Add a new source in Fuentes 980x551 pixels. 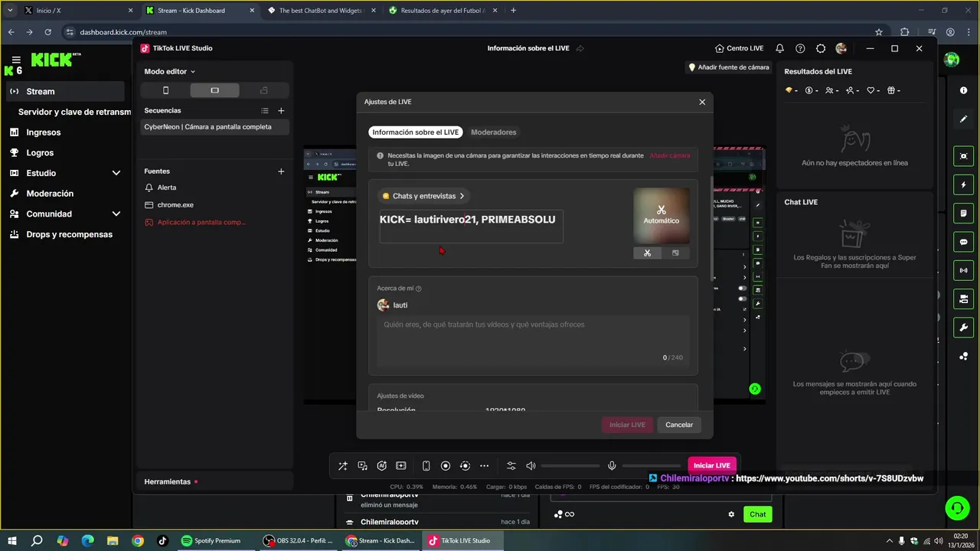(281, 171)
